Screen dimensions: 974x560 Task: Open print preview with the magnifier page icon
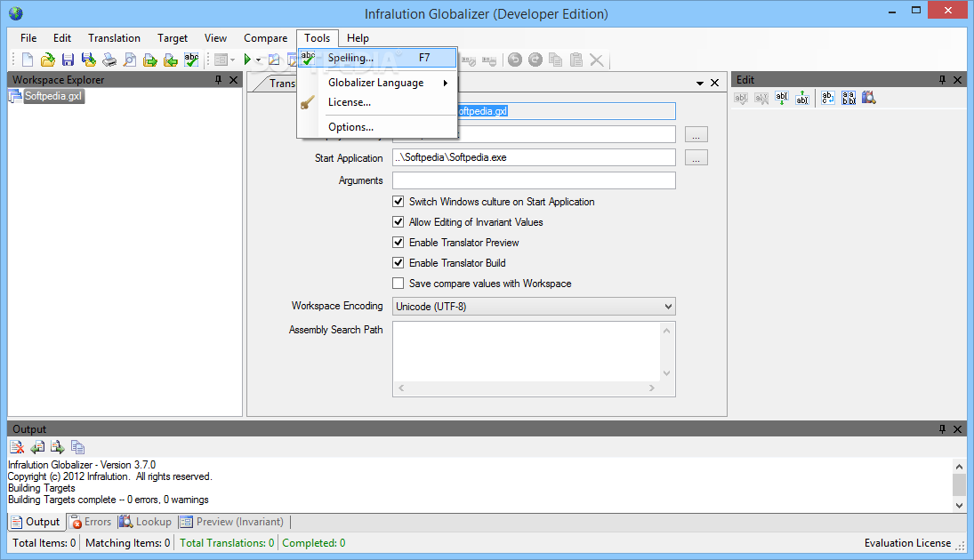pyautogui.click(x=130, y=60)
